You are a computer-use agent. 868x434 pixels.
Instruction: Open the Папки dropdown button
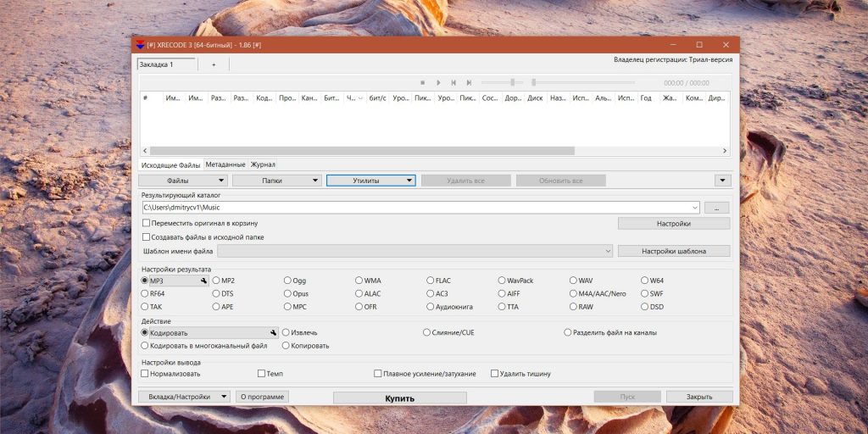[277, 181]
